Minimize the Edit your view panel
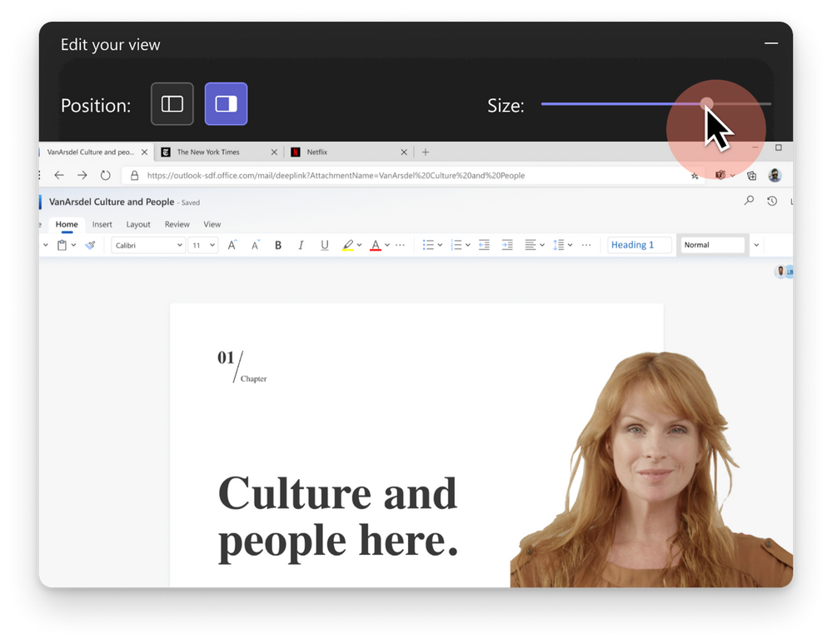The width and height of the screenshot is (832, 644). tap(771, 43)
